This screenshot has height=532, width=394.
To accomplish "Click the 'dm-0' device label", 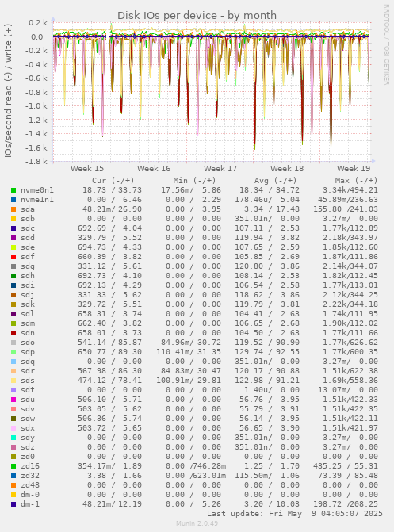I will click(30, 495).
